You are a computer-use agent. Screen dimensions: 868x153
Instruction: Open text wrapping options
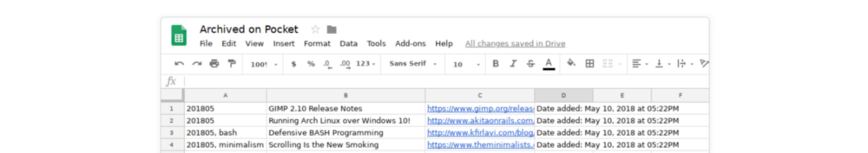[685, 63]
